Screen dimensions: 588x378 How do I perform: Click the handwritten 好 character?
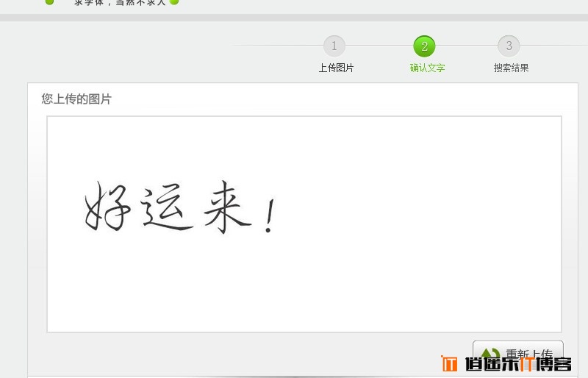tap(107, 206)
